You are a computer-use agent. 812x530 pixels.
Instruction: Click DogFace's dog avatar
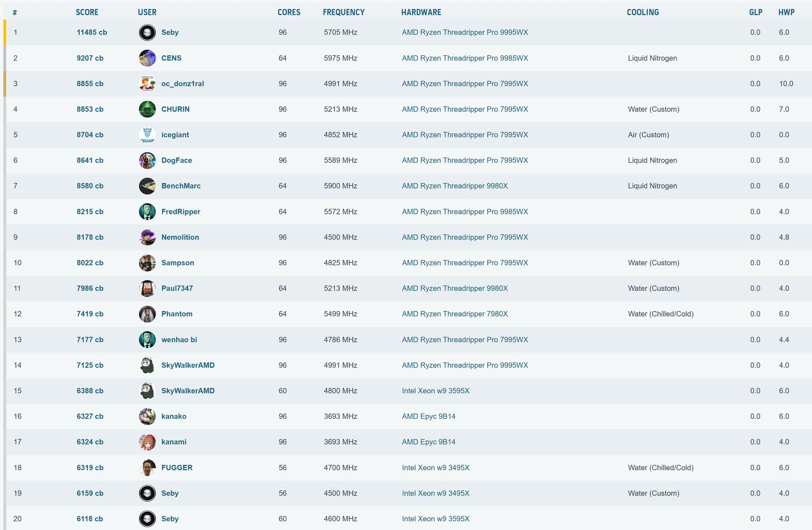(147, 160)
